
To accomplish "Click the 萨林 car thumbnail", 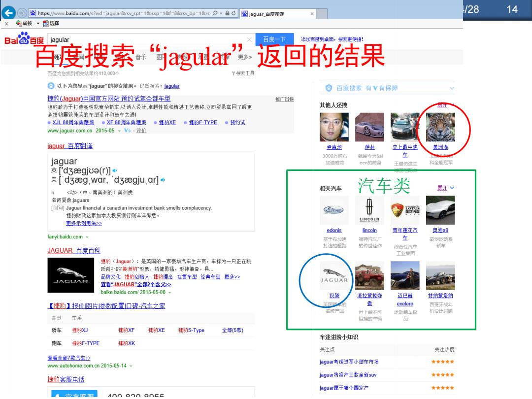I will (369, 127).
